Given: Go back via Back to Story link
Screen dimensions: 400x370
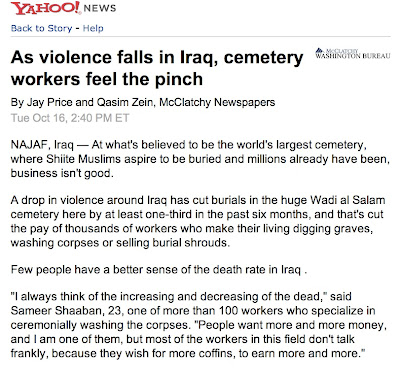Looking at the screenshot, I should pos(41,28).
